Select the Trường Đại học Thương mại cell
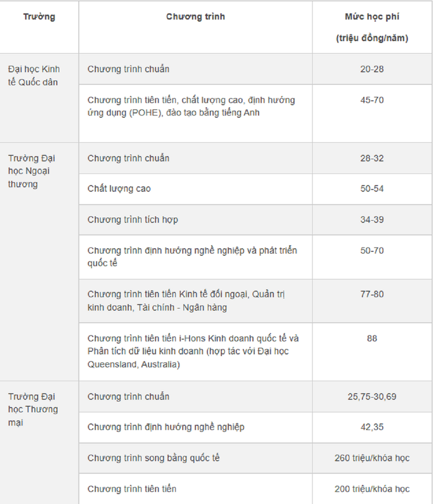 pyautogui.click(x=39, y=443)
